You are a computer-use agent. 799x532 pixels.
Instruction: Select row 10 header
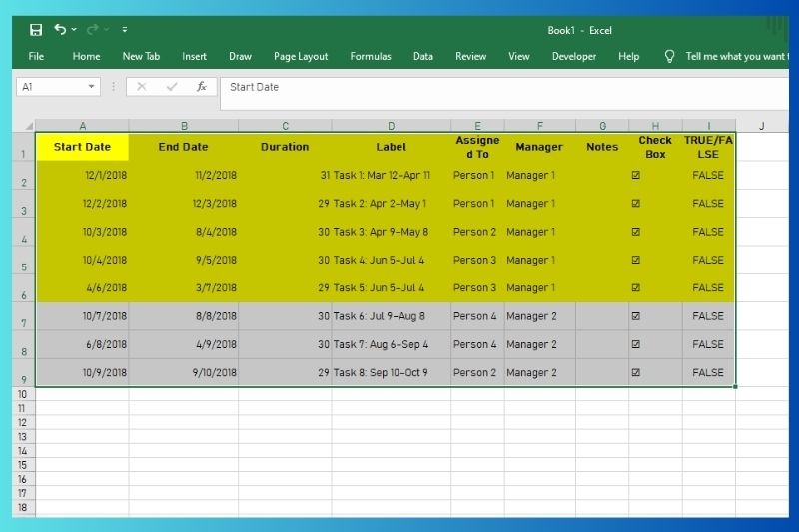[x=23, y=394]
